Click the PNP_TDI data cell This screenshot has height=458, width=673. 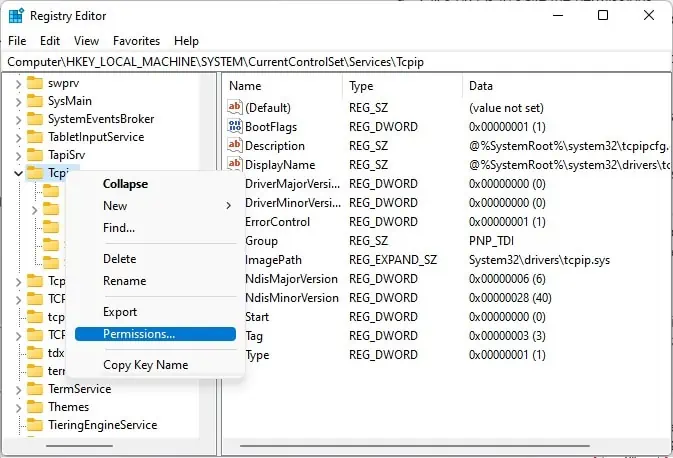point(491,241)
